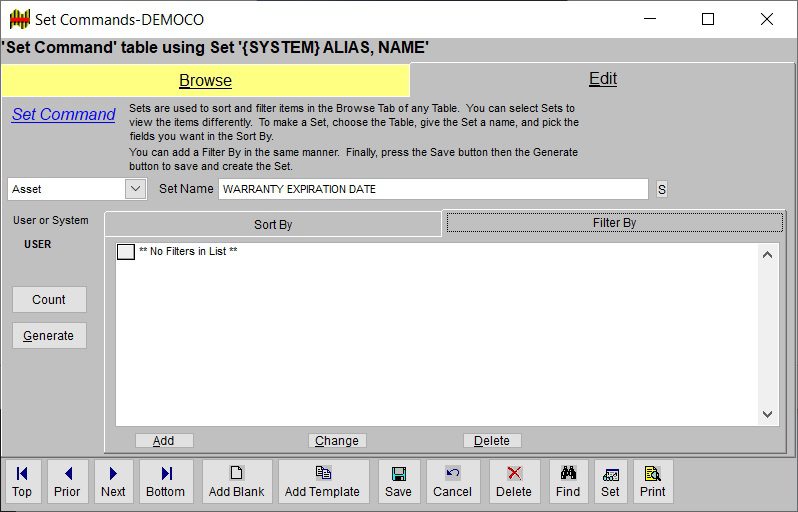This screenshot has width=798, height=512.
Task: Click the red X Delete toolbar button
Action: coord(514,481)
